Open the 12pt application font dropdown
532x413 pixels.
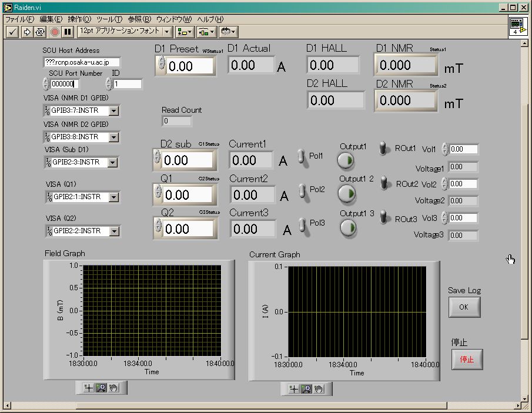168,31
